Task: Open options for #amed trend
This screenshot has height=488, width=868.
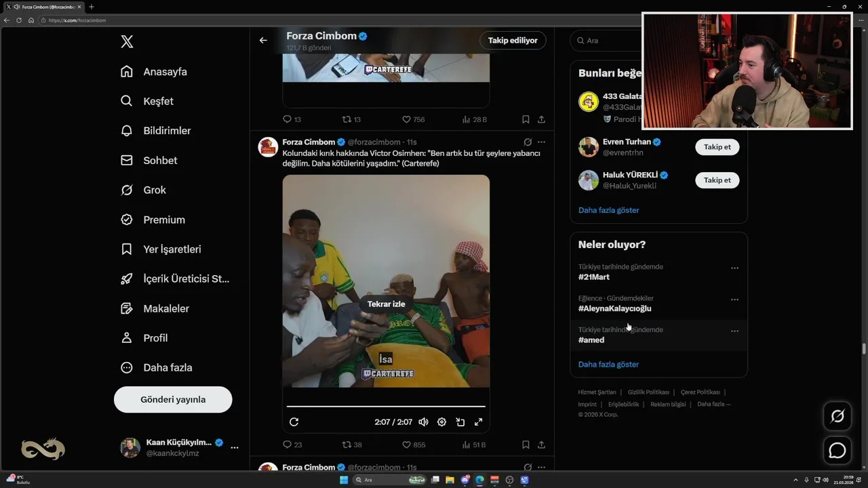Action: 734,331
